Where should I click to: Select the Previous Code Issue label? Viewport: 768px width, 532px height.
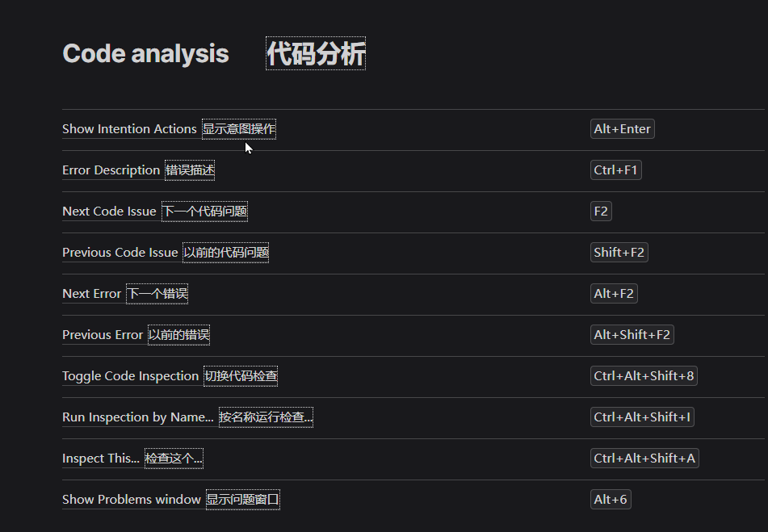tap(120, 253)
